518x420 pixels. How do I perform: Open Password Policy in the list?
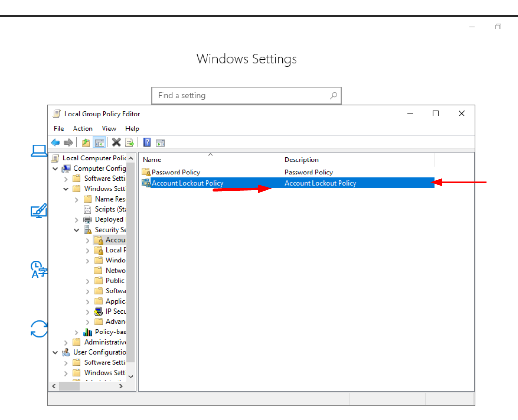(176, 173)
